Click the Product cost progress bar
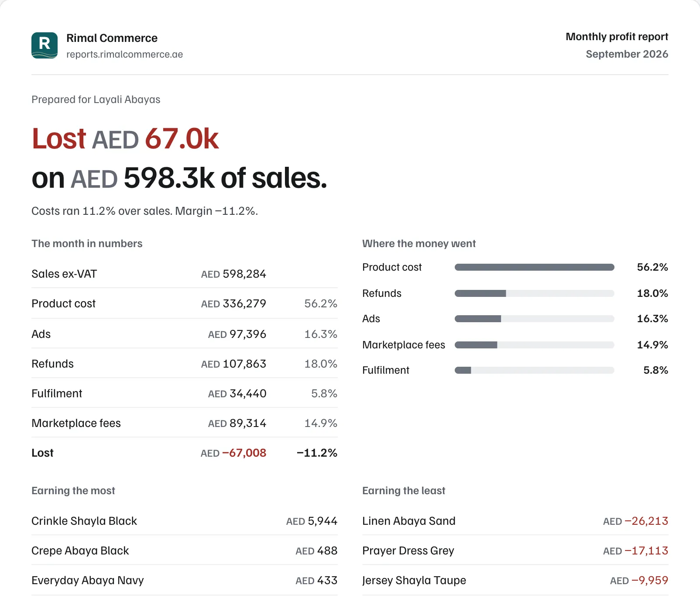The height and width of the screenshot is (599, 700). tap(534, 267)
